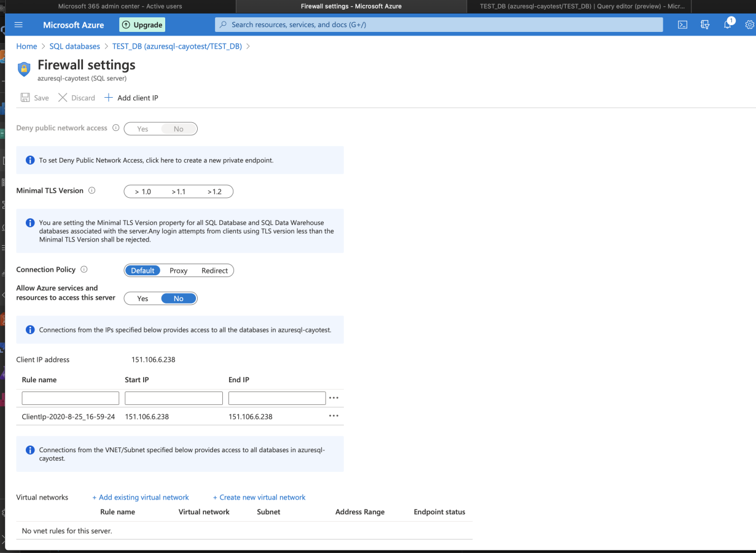
Task: Click the Start IP column header
Action: [x=137, y=380]
